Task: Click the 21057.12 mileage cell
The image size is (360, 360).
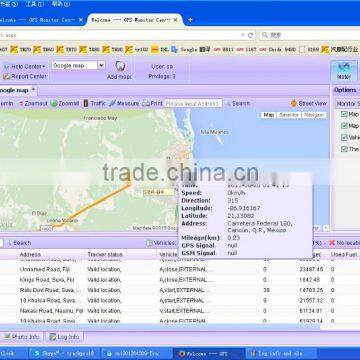Action: (311, 300)
